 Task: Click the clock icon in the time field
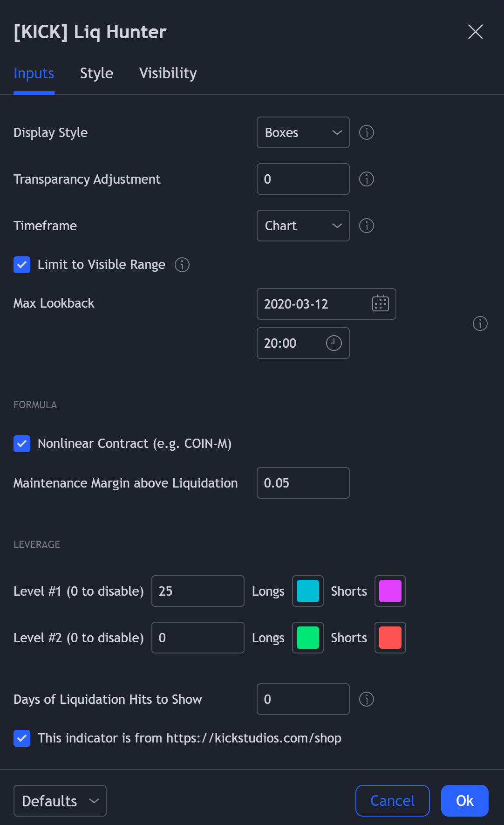[334, 343]
